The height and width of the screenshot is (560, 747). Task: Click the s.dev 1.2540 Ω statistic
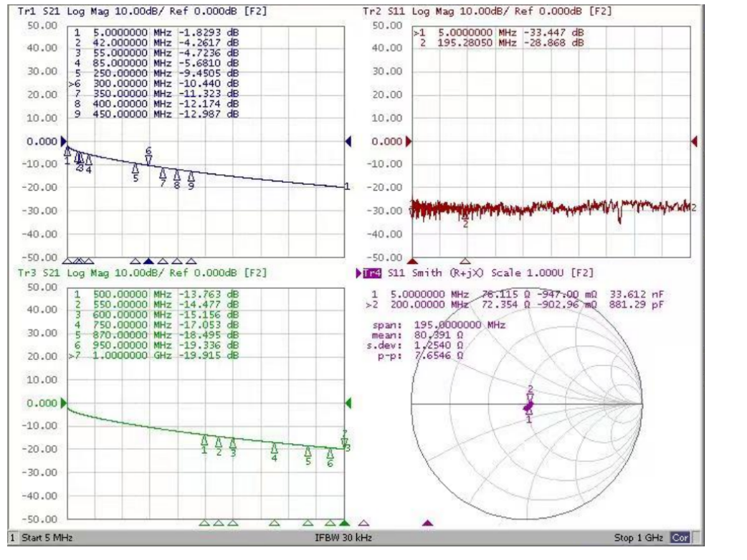(x=415, y=345)
